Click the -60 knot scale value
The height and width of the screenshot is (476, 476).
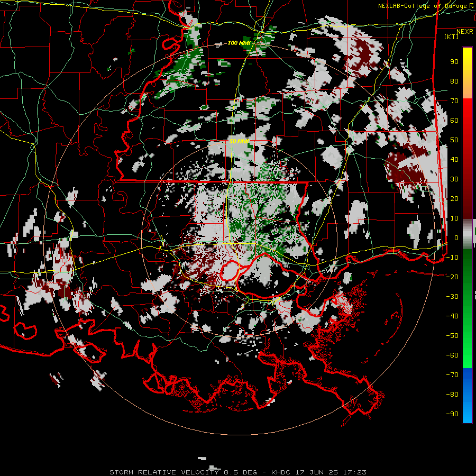tap(452, 355)
